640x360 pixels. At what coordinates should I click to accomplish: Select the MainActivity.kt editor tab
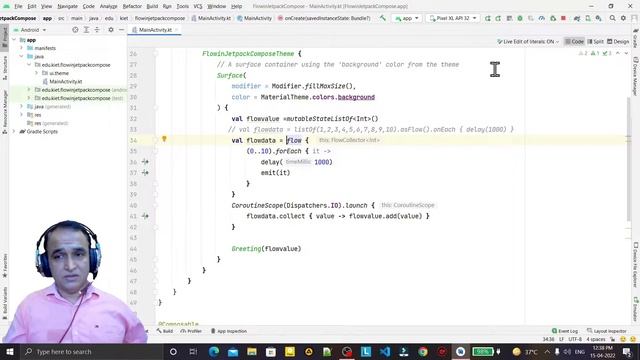155,30
